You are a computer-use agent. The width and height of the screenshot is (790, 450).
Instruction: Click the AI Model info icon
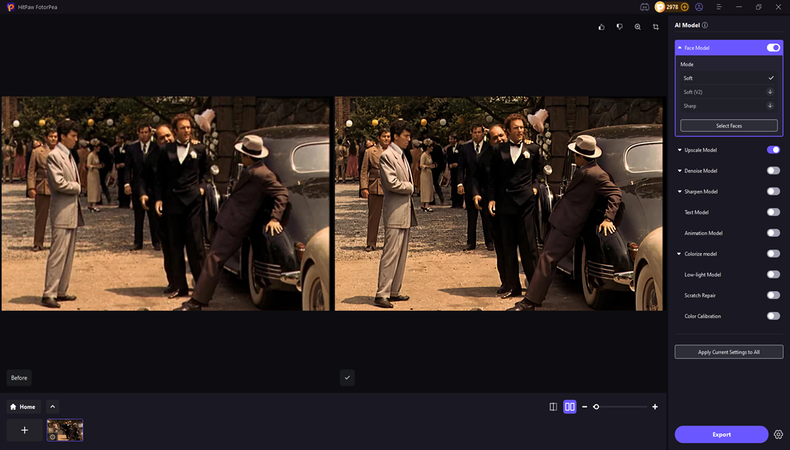pos(705,25)
